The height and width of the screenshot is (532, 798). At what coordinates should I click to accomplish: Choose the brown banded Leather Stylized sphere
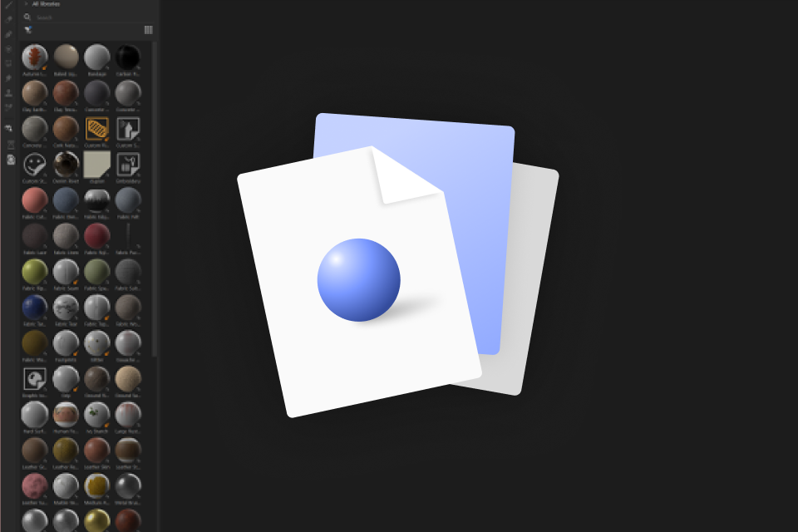(x=128, y=450)
